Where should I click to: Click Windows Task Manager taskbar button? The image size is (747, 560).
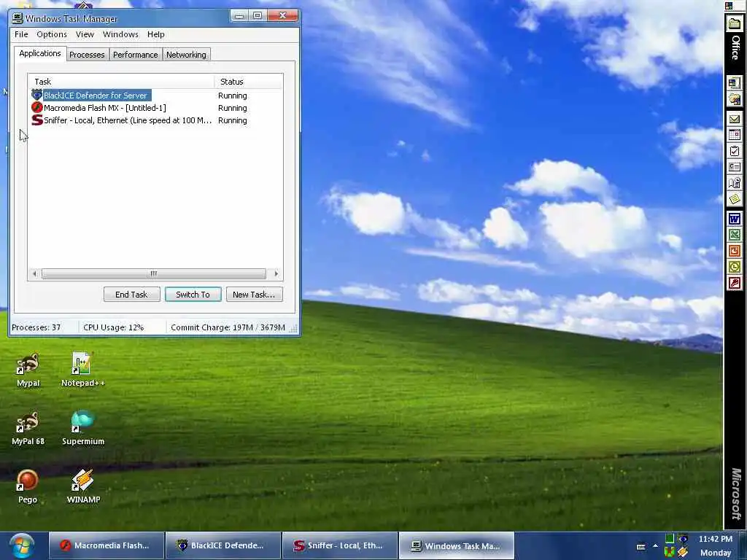pyautogui.click(x=457, y=545)
